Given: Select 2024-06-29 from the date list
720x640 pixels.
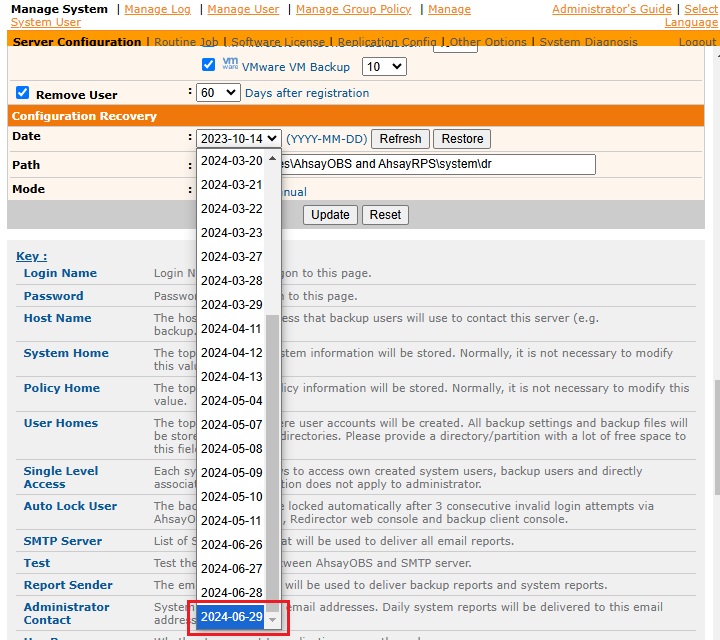Looking at the screenshot, I should 232,617.
